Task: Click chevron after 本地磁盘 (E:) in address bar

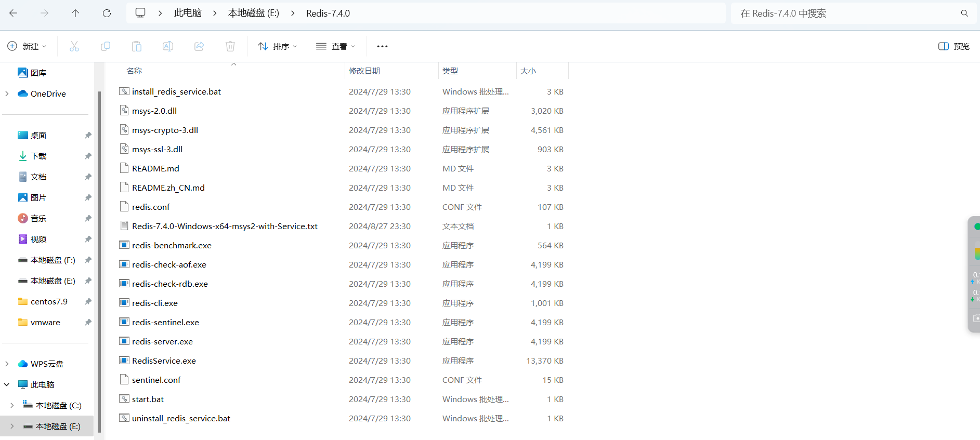Action: coord(293,14)
